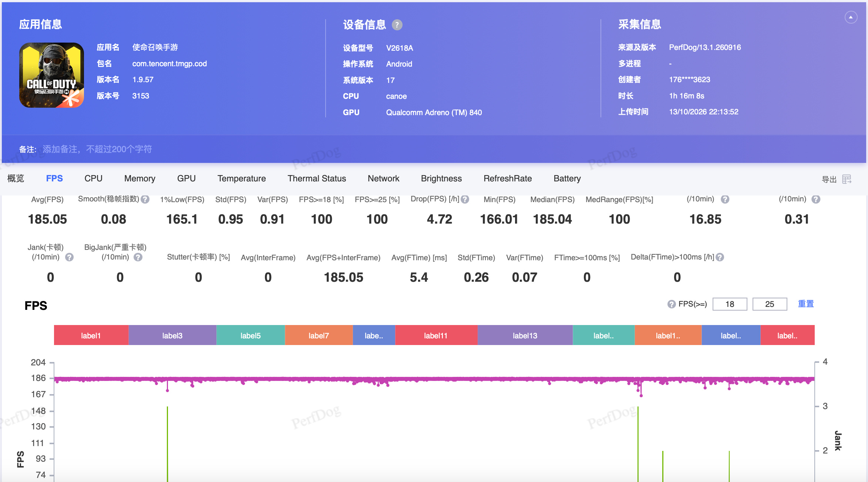Select the red label11 segment
This screenshot has height=482, width=868.
click(x=436, y=335)
